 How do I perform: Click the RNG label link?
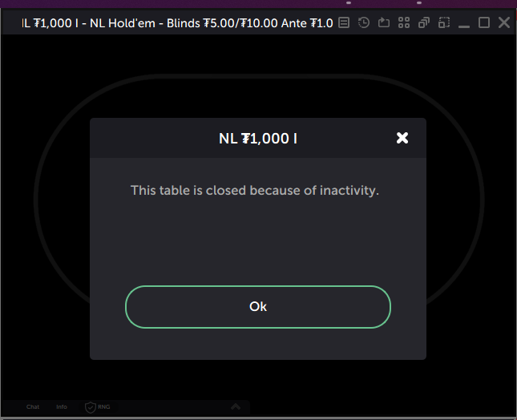(x=104, y=407)
